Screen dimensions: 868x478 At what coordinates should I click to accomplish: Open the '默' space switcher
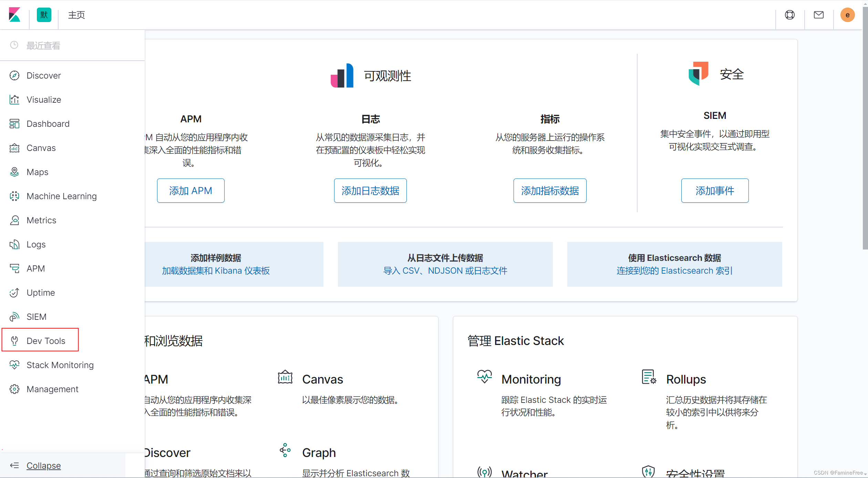pyautogui.click(x=44, y=15)
